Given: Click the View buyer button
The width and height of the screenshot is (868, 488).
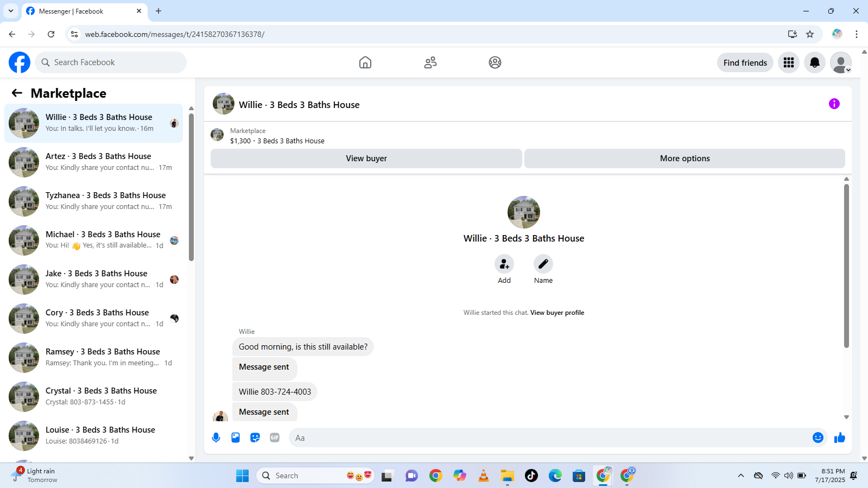Looking at the screenshot, I should pyautogui.click(x=366, y=159).
